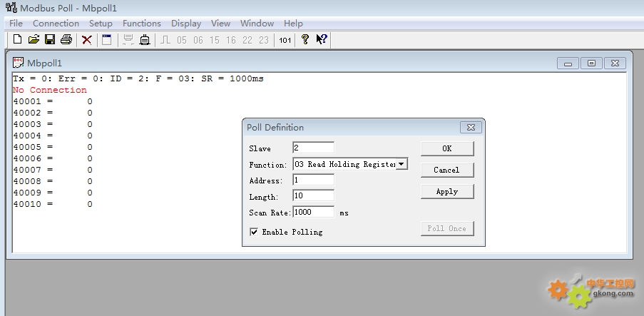Click the red No Connection status text

[50, 90]
